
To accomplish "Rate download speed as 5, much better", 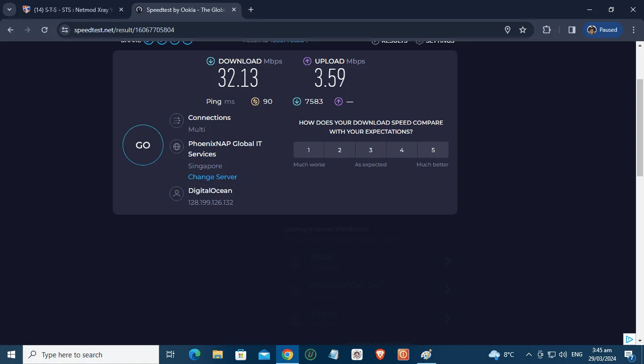I will (x=433, y=150).
